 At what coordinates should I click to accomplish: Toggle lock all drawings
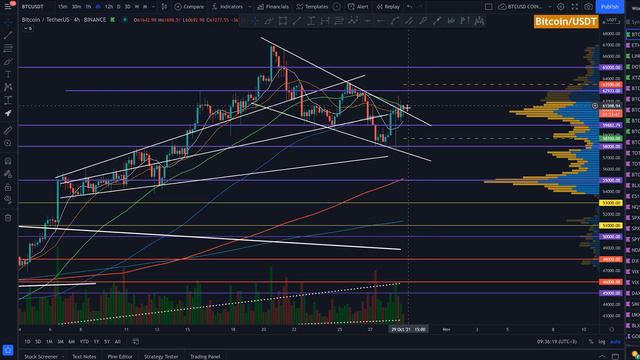tap(8, 187)
